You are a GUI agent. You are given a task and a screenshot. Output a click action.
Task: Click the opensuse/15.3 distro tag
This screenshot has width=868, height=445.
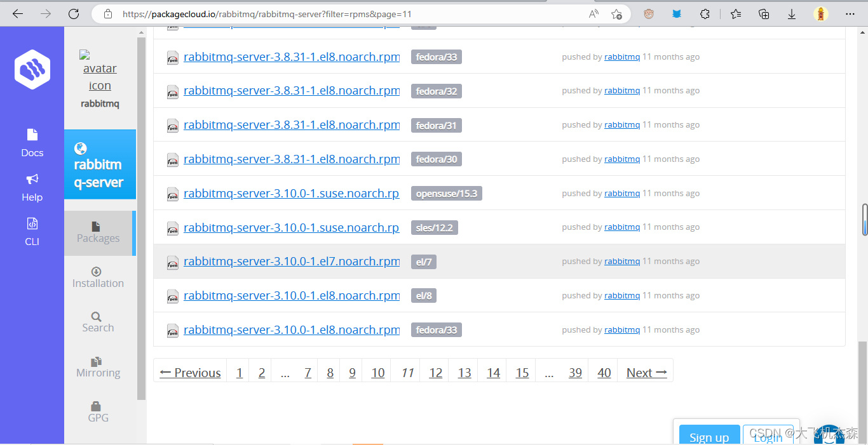(447, 194)
